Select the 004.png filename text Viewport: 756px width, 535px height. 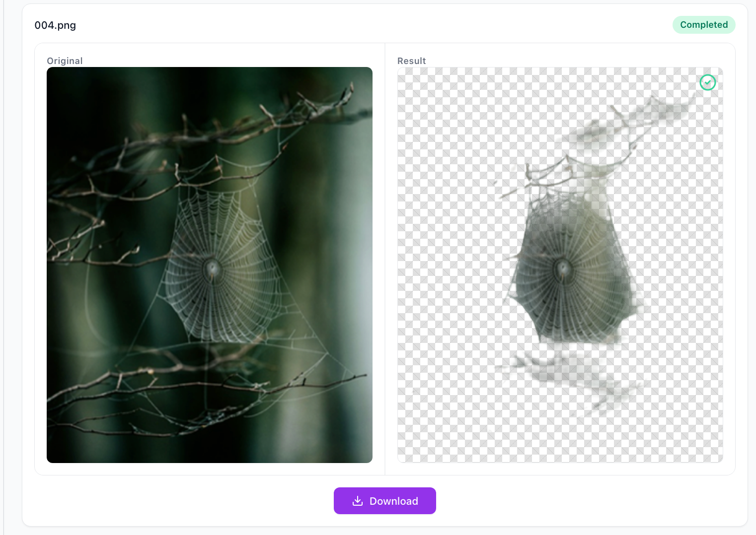(x=55, y=25)
